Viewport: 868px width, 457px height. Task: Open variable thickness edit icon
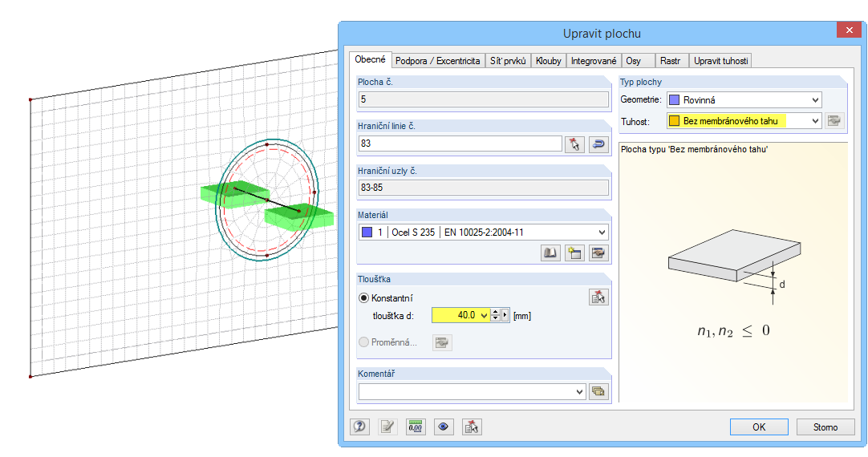tap(442, 342)
